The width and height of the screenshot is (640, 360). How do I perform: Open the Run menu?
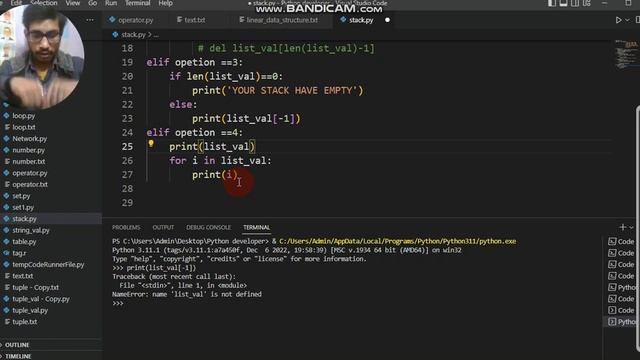111,3
